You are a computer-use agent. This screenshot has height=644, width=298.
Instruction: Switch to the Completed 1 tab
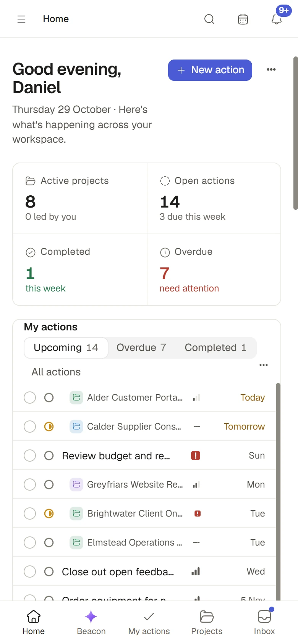pyautogui.click(x=215, y=348)
